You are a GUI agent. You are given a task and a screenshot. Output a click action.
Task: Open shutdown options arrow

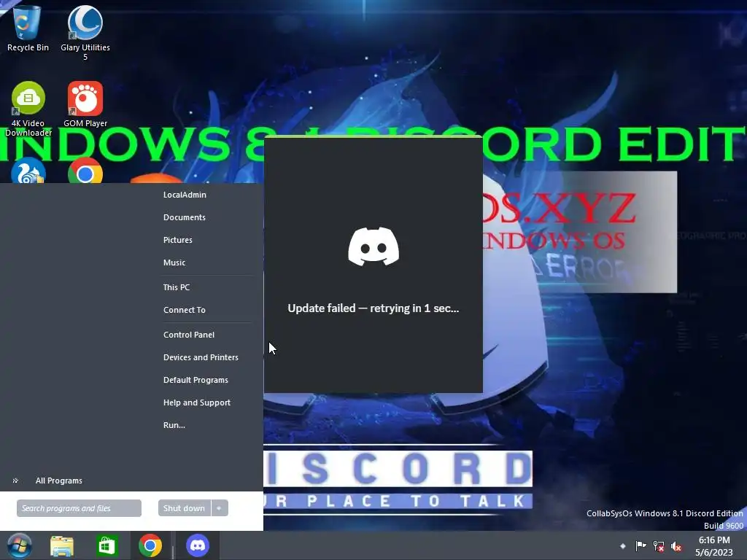(x=219, y=508)
